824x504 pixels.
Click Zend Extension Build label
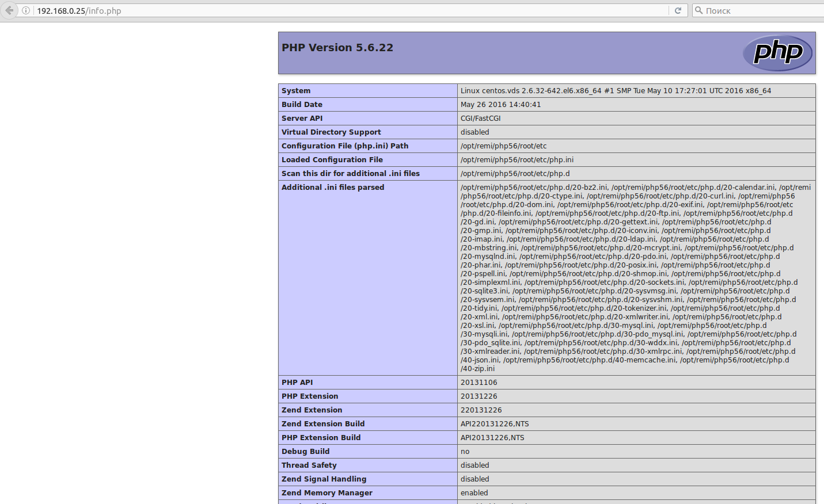(x=323, y=424)
